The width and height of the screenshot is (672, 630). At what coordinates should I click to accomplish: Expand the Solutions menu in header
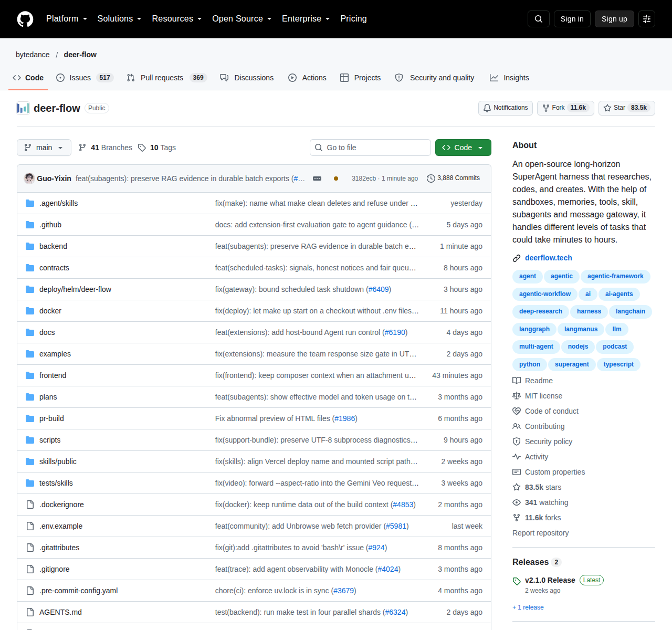(x=120, y=19)
